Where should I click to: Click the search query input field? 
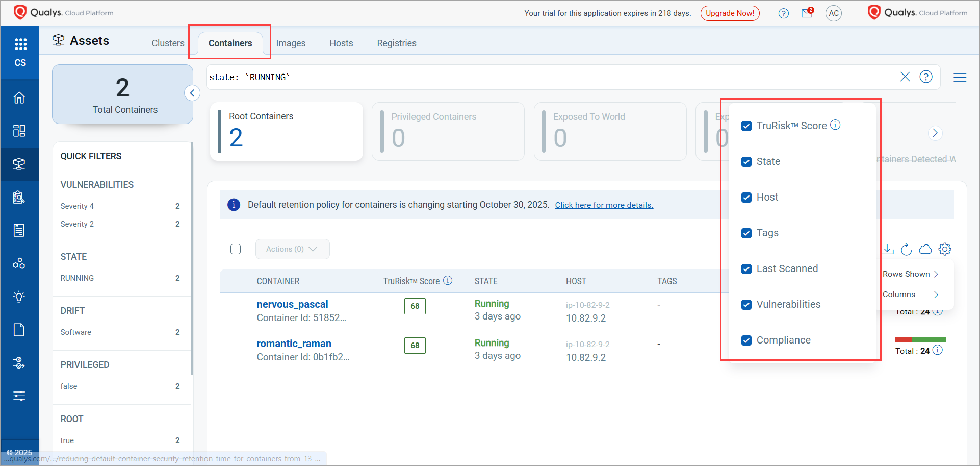(x=551, y=77)
